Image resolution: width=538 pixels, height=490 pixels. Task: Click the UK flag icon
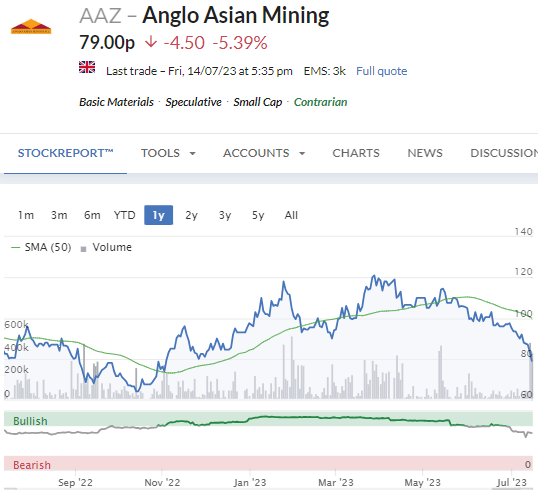[87, 67]
